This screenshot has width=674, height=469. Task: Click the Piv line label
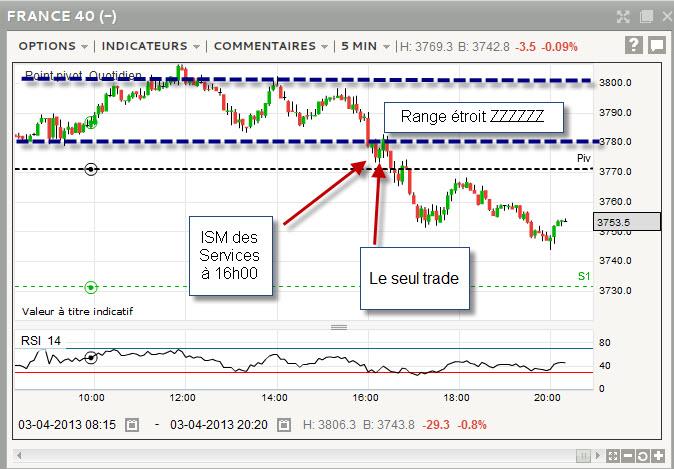[584, 158]
